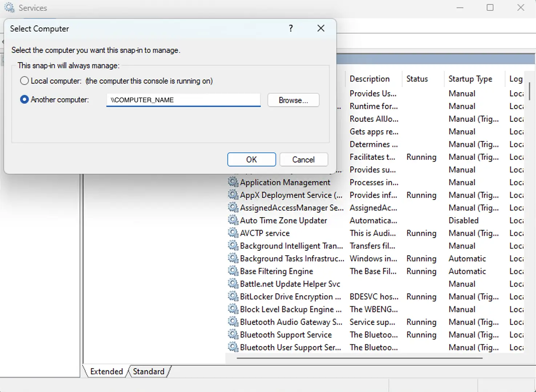Click the 'Windows in...' description cell
Image resolution: width=536 pixels, height=392 pixels.
(x=373, y=259)
